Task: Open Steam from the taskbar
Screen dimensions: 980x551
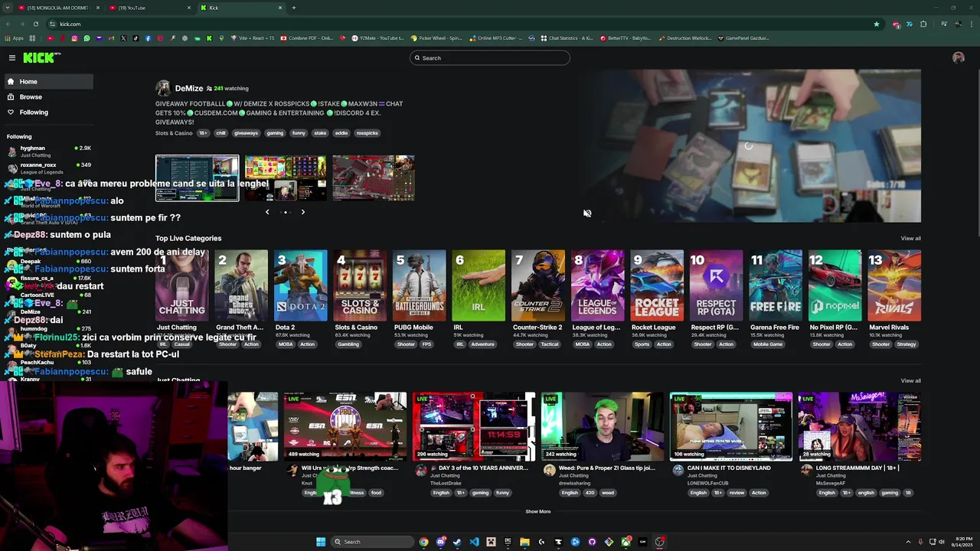Action: tap(457, 542)
